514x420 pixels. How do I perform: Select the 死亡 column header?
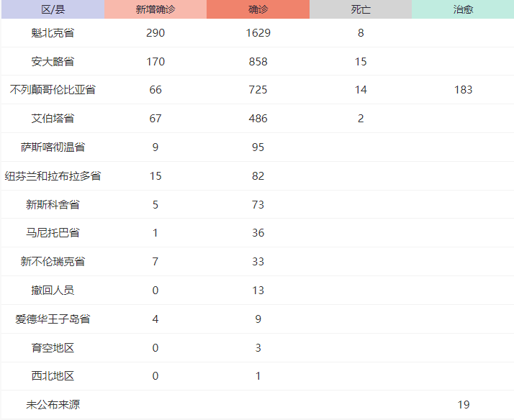(361, 9)
